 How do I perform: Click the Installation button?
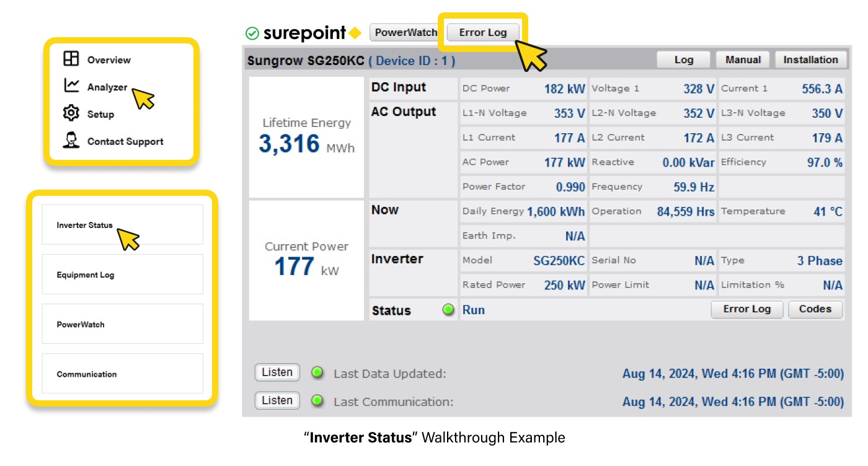(x=811, y=59)
